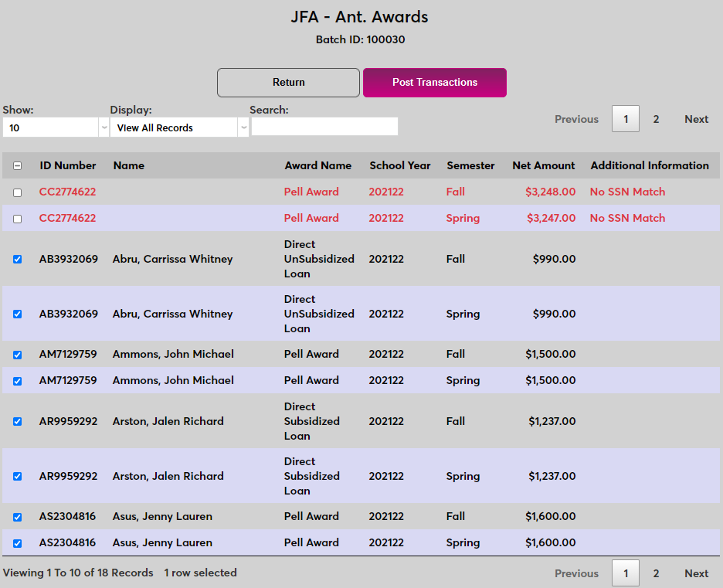Click inside the Search field
The height and width of the screenshot is (588, 723).
(324, 126)
